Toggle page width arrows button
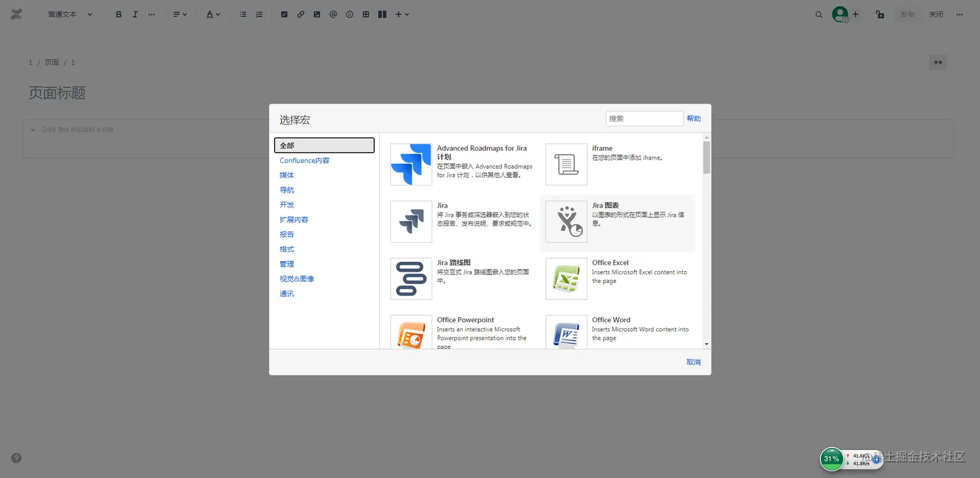 point(938,62)
